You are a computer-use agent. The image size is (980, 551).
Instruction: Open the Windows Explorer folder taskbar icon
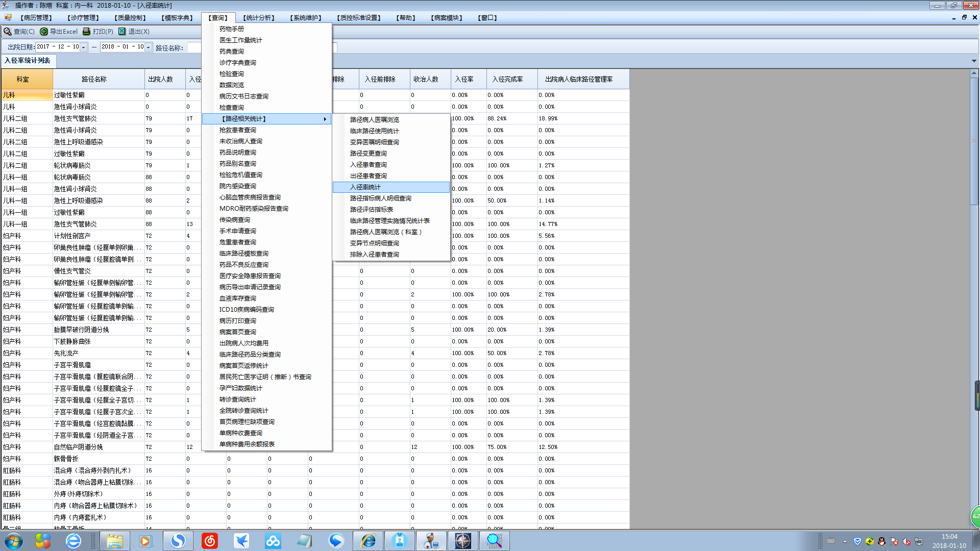pos(114,541)
